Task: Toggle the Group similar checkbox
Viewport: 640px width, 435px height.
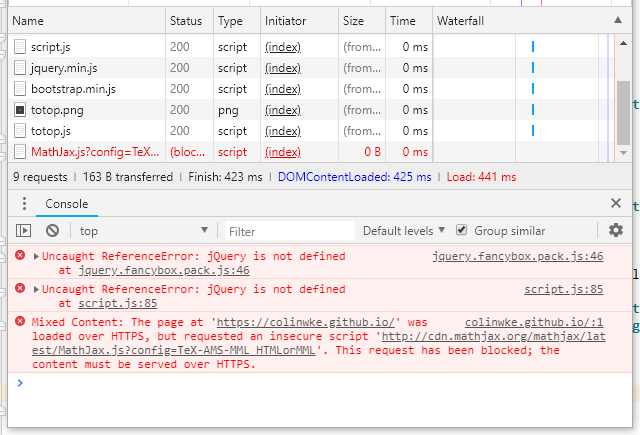Action: (x=461, y=231)
